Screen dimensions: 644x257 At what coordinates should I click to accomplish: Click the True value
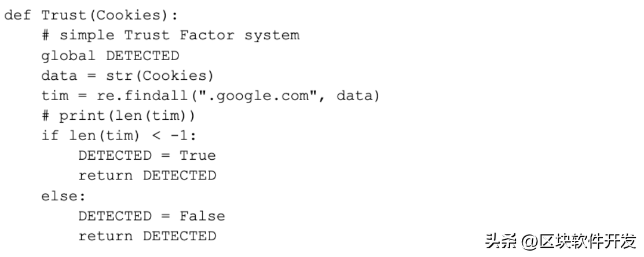click(197, 156)
